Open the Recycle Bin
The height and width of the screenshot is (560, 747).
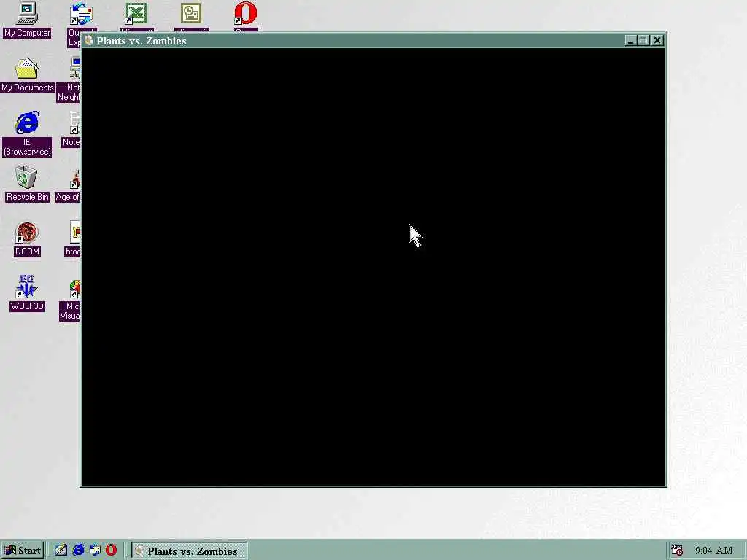(x=27, y=183)
